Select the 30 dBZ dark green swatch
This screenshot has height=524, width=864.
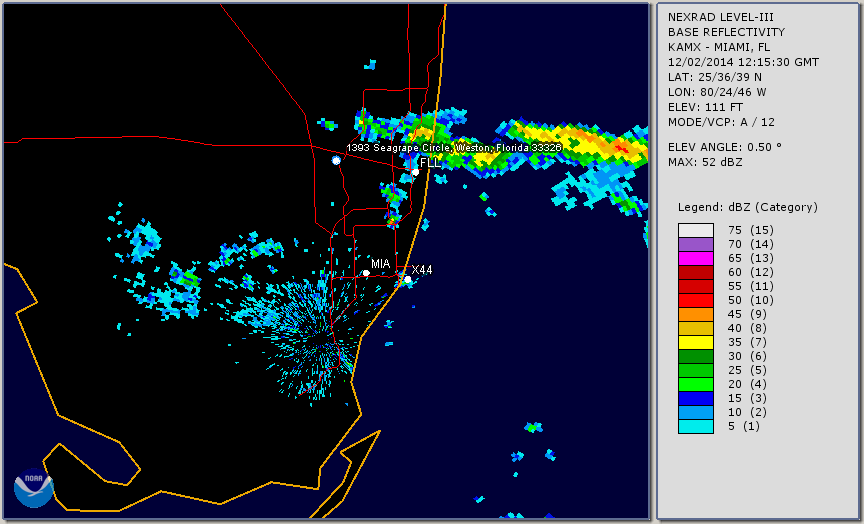click(x=695, y=356)
